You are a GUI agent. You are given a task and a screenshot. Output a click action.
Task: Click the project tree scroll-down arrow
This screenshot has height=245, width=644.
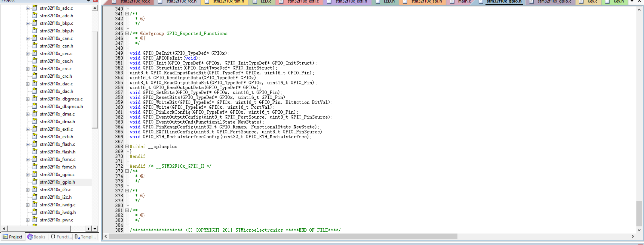[95, 229]
